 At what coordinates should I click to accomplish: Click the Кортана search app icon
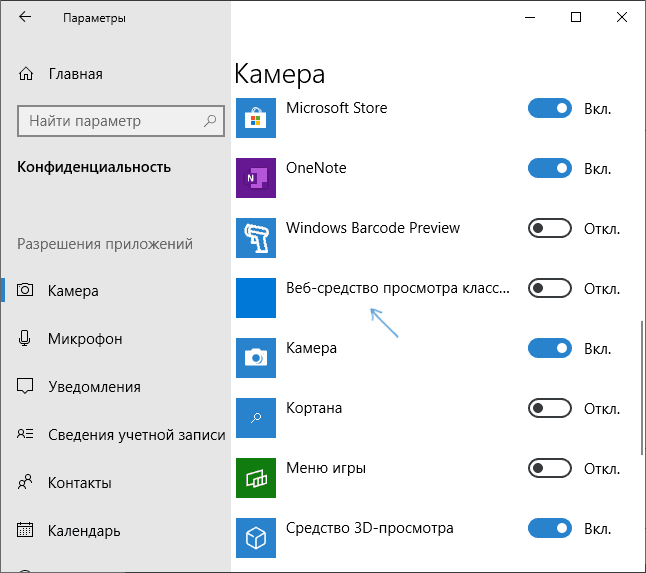point(256,418)
